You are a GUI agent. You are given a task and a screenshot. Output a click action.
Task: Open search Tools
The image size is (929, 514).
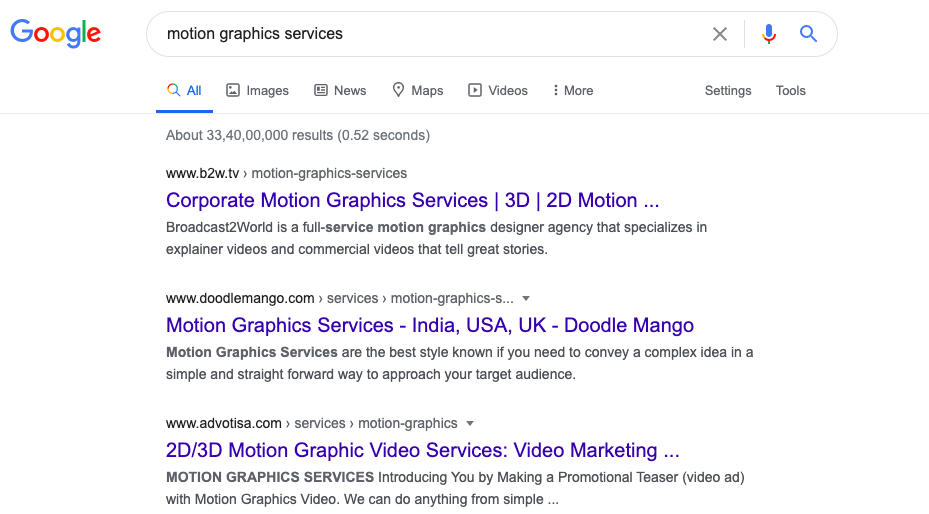(790, 91)
